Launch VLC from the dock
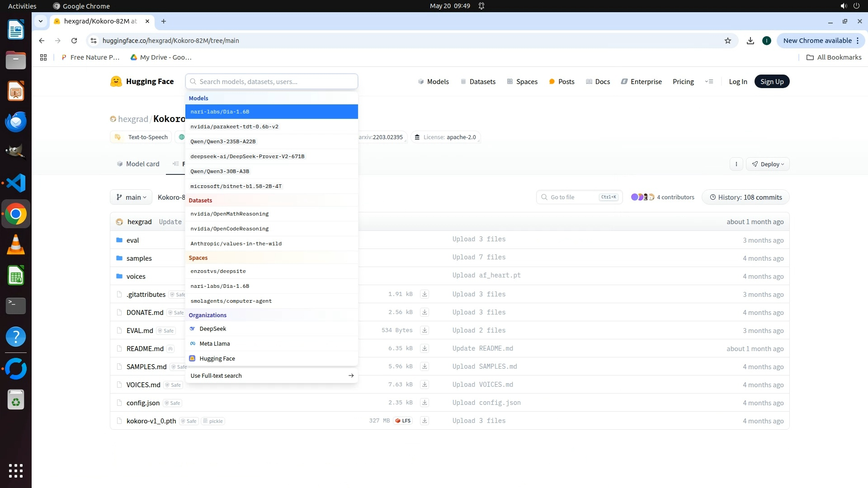 click(15, 244)
